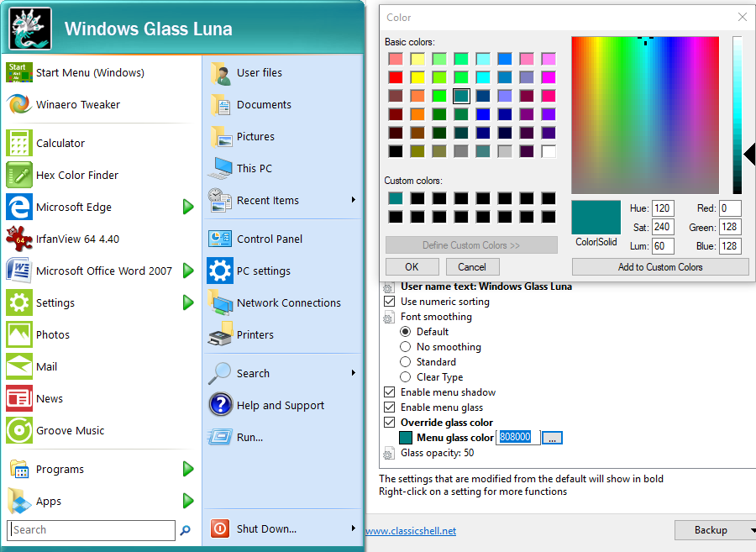Open User files folder icon

(220, 73)
